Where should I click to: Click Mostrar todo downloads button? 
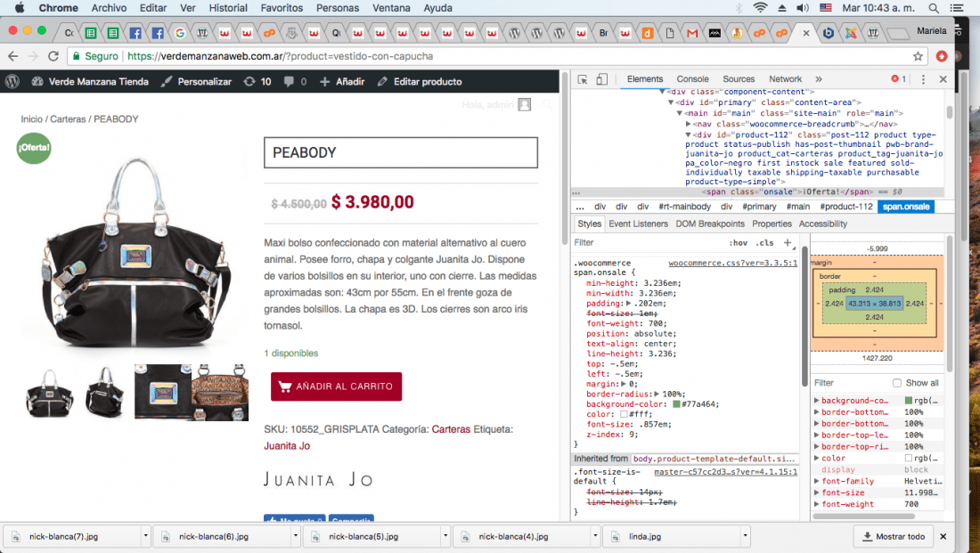894,536
